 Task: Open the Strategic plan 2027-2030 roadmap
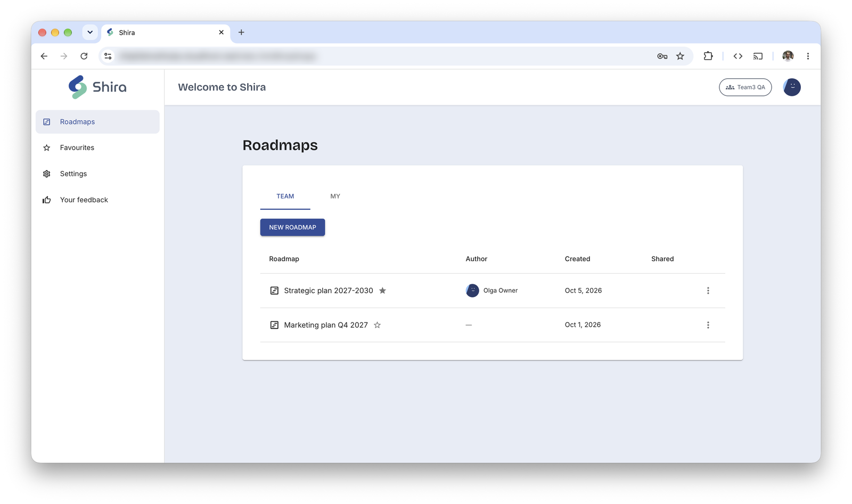click(x=329, y=291)
